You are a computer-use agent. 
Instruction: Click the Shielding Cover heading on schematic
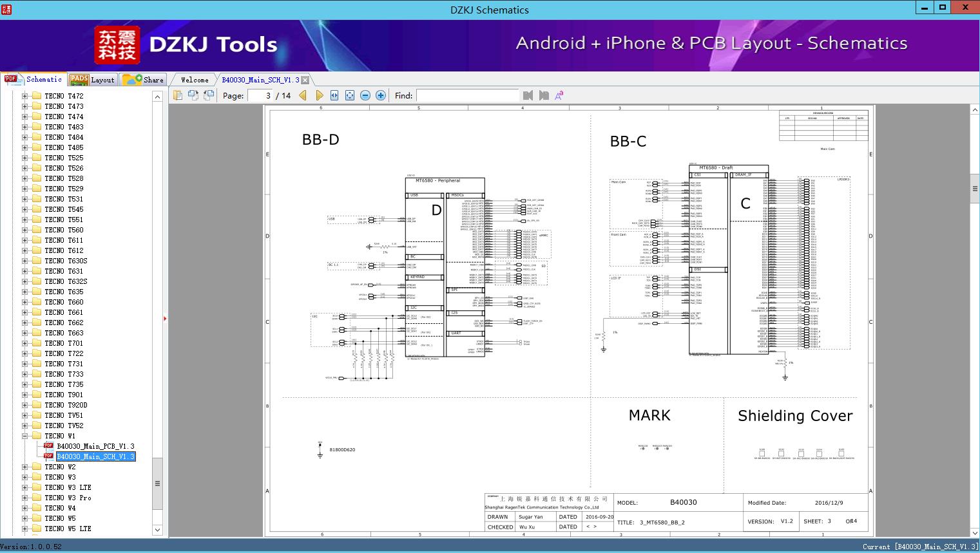pyautogui.click(x=795, y=416)
